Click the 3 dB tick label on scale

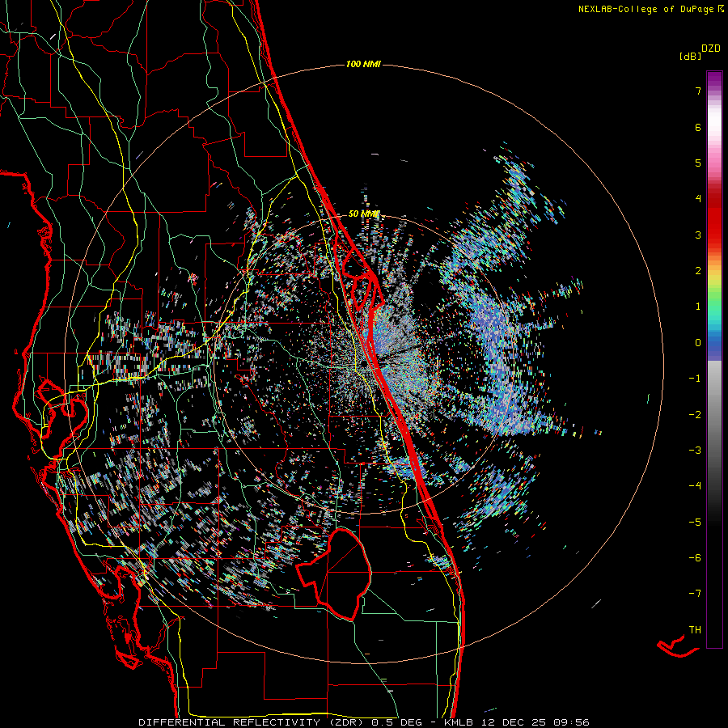698,235
